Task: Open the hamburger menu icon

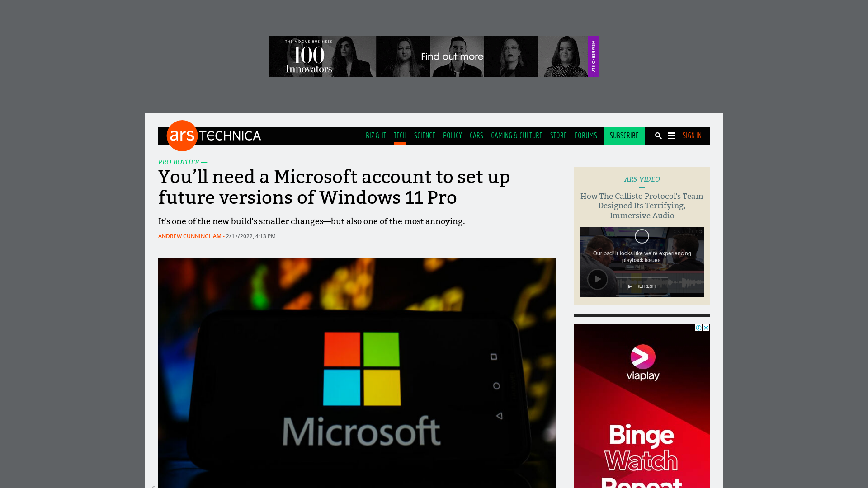Action: click(671, 136)
